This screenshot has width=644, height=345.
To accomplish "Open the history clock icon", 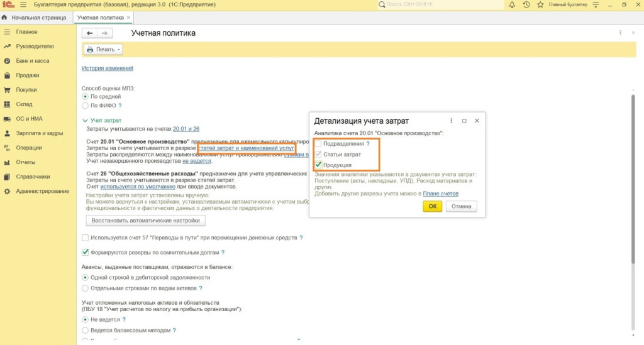I will 526,5.
